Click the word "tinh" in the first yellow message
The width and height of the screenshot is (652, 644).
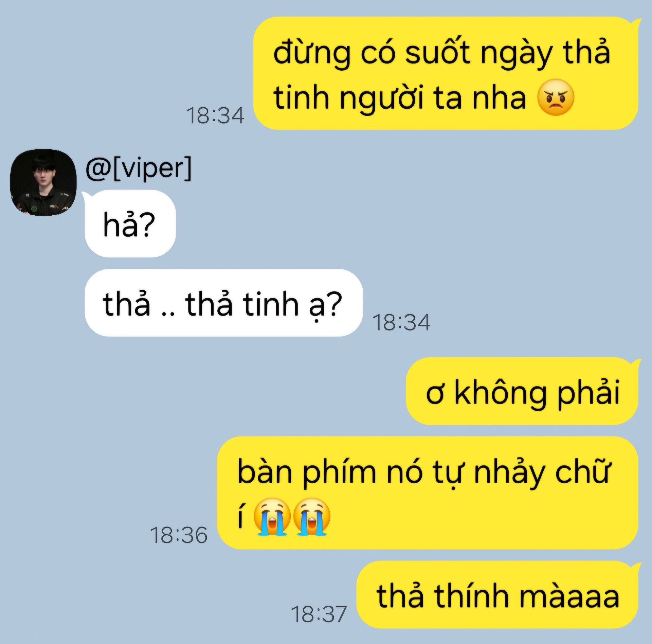(301, 98)
